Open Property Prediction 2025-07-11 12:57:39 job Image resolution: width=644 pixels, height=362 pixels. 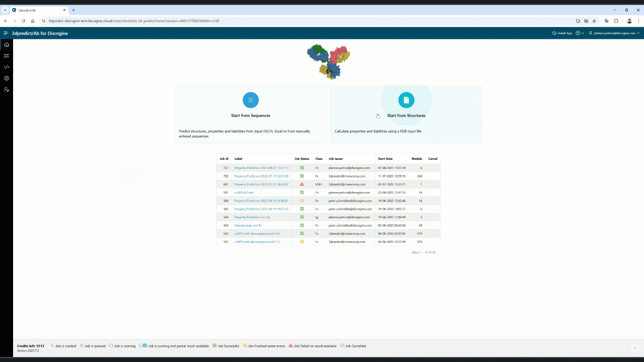pyautogui.click(x=261, y=176)
